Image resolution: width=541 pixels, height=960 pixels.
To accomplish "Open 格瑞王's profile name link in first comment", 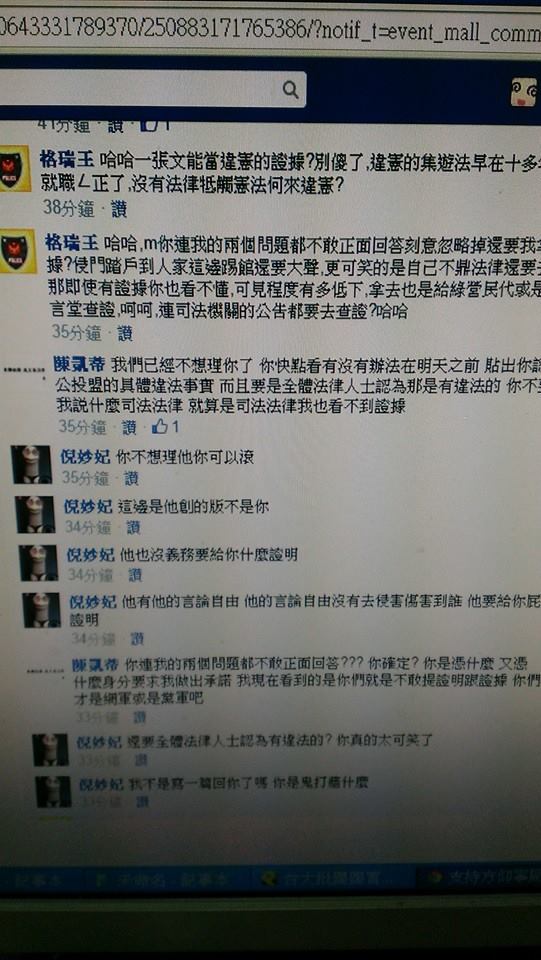I will point(66,160).
